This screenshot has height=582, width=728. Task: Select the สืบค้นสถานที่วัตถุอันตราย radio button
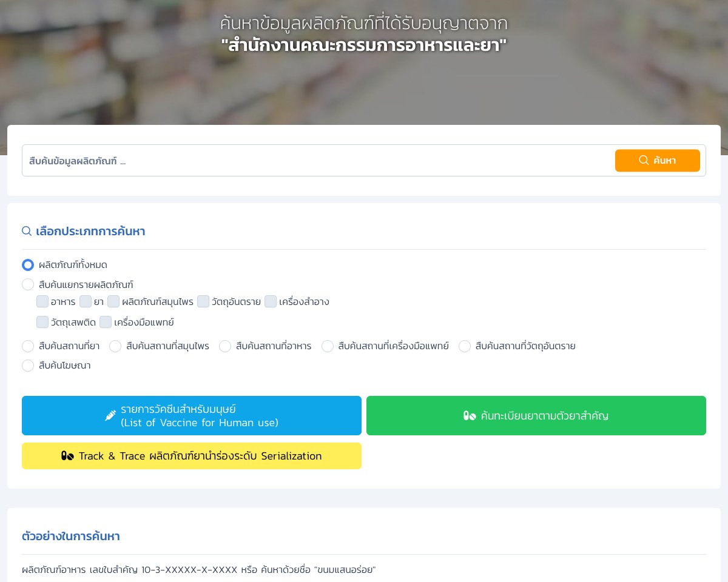(465, 346)
